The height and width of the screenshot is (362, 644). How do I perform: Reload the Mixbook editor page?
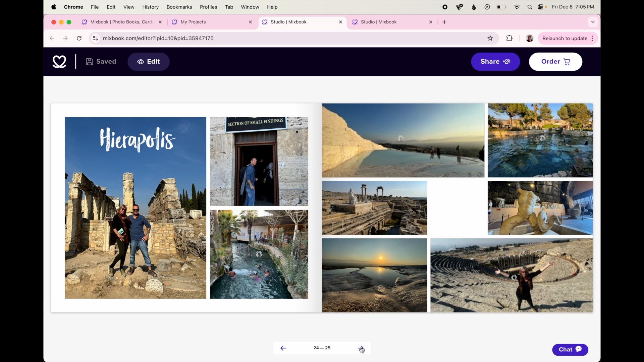click(79, 38)
